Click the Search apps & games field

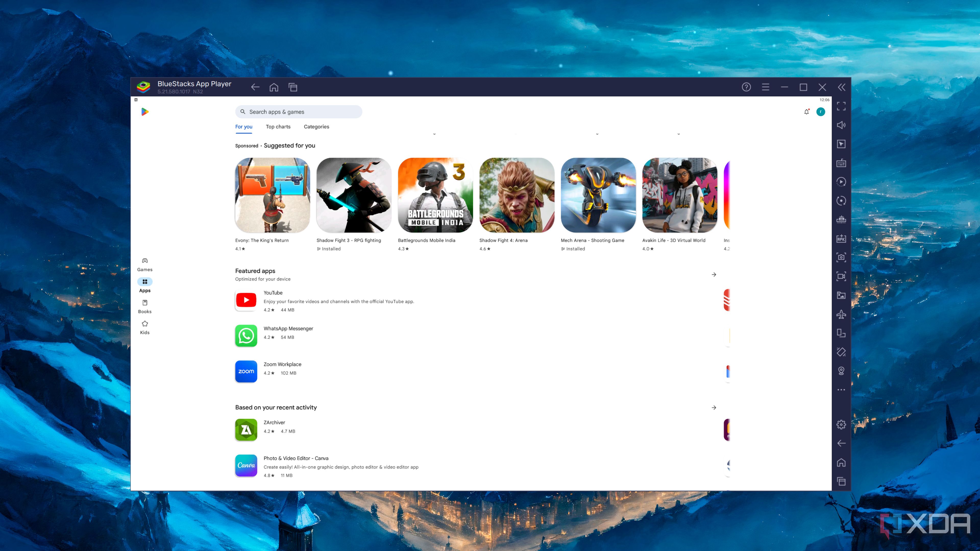click(x=299, y=112)
